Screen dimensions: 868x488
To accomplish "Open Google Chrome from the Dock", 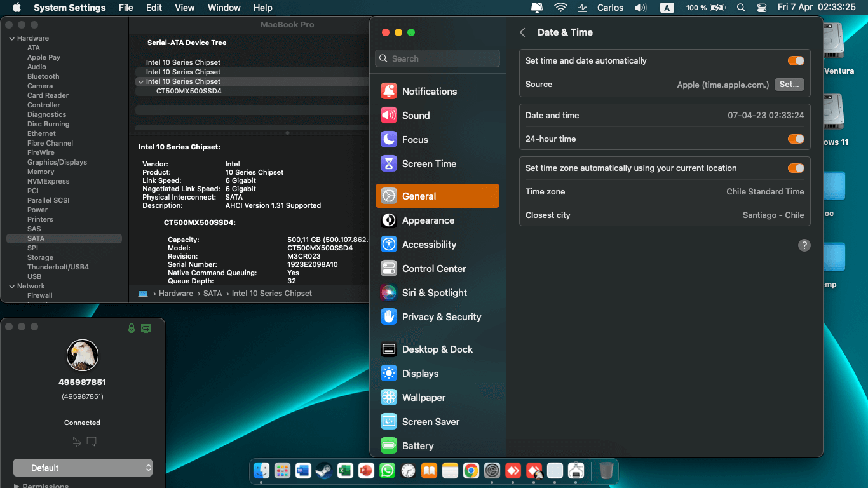I will (x=471, y=470).
